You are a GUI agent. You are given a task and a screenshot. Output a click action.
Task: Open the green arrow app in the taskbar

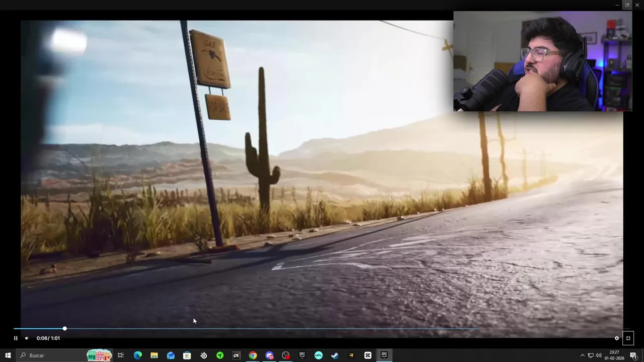pos(220,355)
